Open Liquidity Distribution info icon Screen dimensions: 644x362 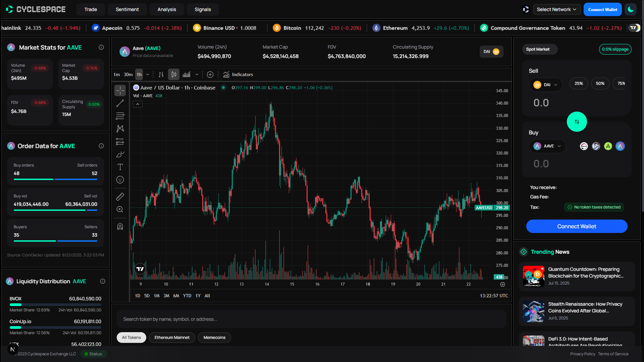[103, 281]
